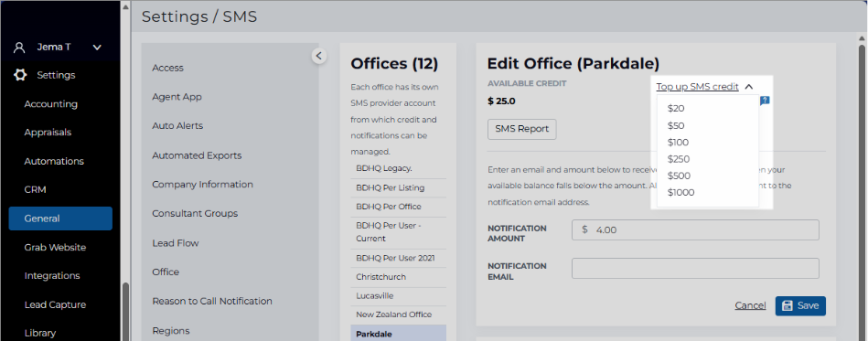868x341 pixels.
Task: Open Regions settings
Action: pos(171,330)
